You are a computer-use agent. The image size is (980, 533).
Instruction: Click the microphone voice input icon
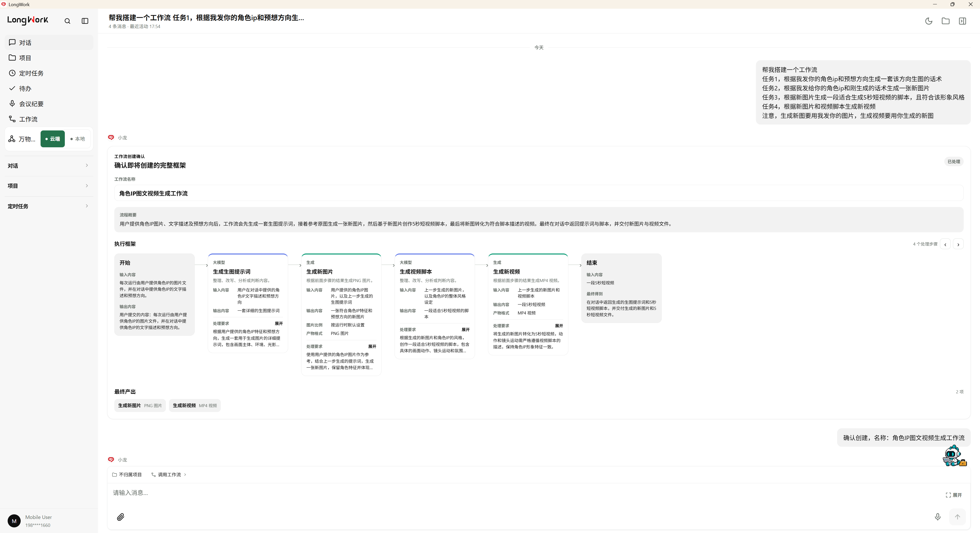tap(937, 517)
